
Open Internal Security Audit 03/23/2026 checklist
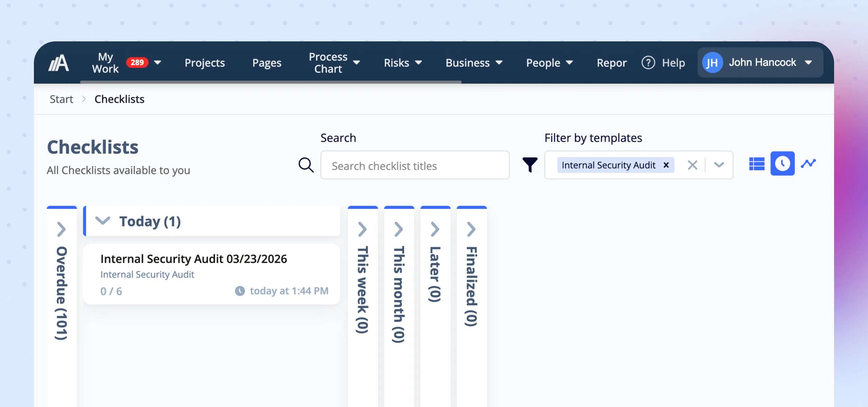coord(194,259)
